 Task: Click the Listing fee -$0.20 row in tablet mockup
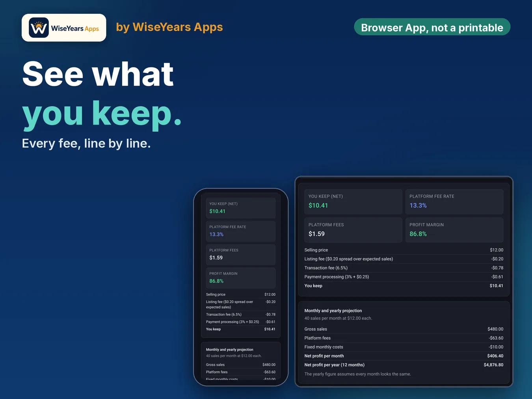tap(404, 259)
